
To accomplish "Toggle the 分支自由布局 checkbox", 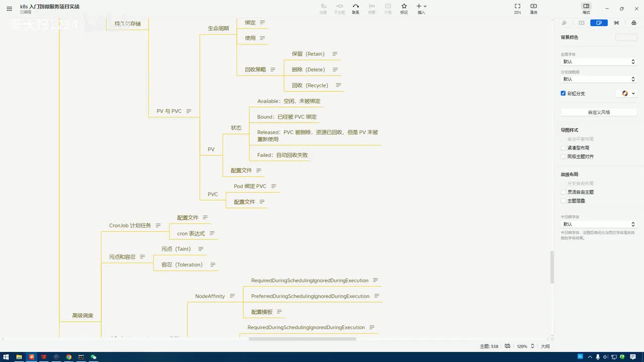I will click(x=563, y=184).
